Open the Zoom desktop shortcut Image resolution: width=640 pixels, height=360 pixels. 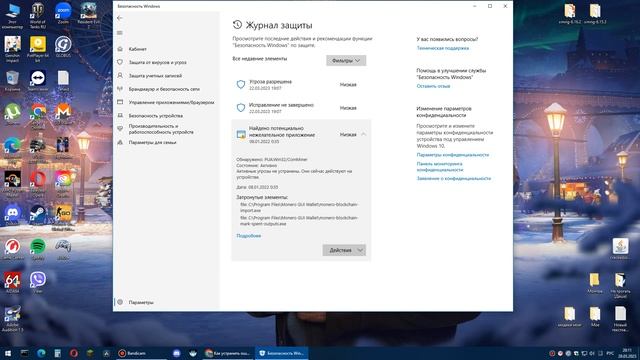(x=63, y=13)
